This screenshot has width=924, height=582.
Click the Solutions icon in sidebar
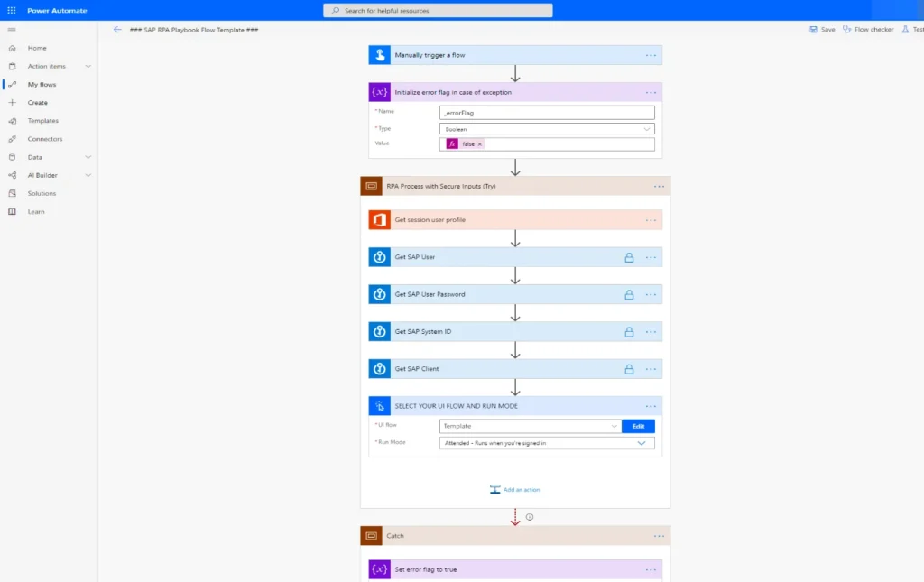tap(13, 193)
